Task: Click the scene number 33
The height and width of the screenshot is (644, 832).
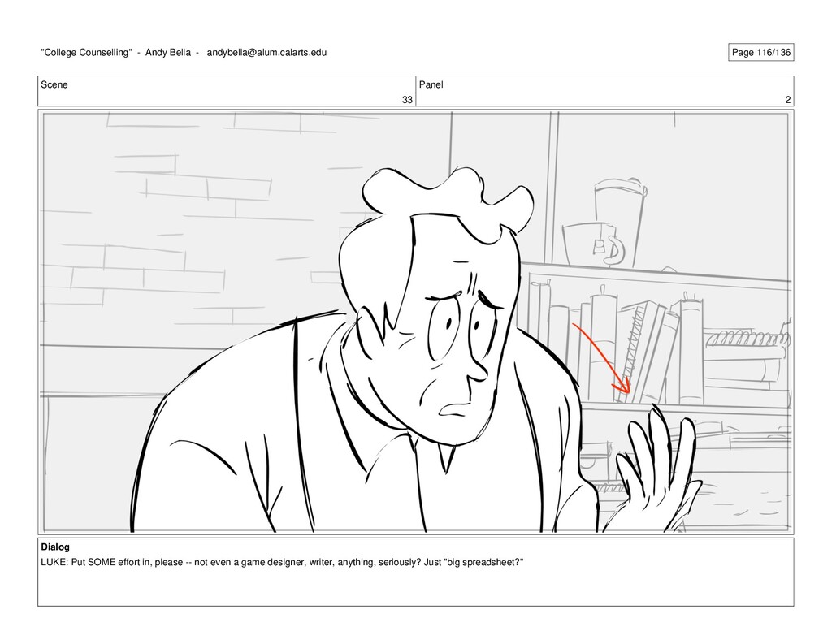Action: pyautogui.click(x=407, y=100)
